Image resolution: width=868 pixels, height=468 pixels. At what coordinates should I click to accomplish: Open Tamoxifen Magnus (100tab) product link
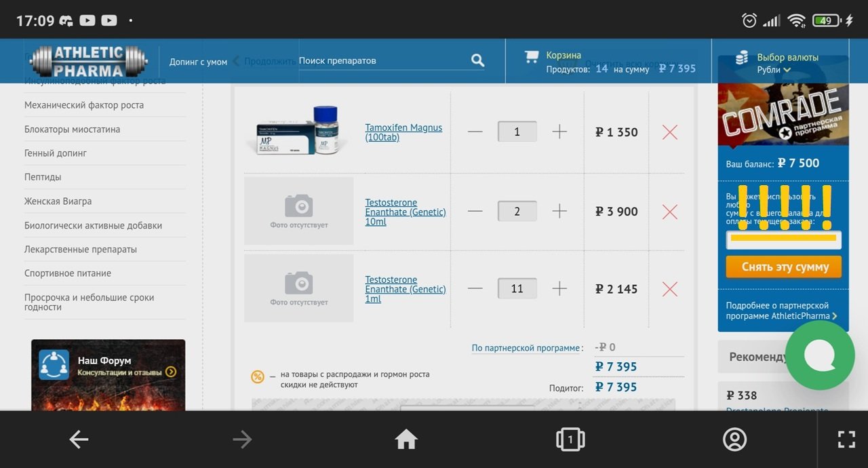(403, 132)
